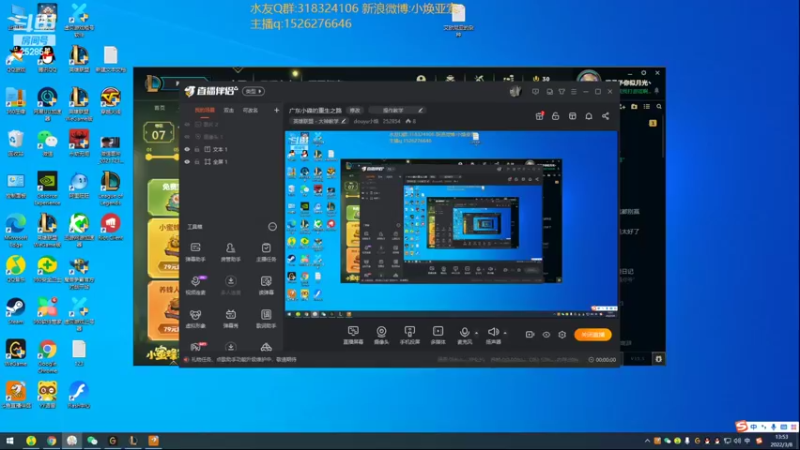Click the 00:00:00 stream timer

coord(602,360)
